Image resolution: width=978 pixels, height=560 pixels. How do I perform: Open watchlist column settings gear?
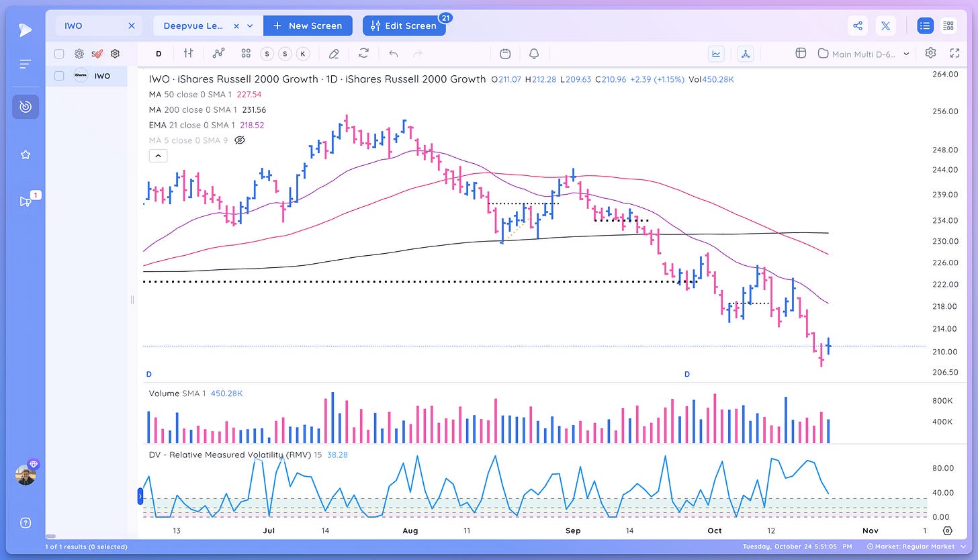115,54
